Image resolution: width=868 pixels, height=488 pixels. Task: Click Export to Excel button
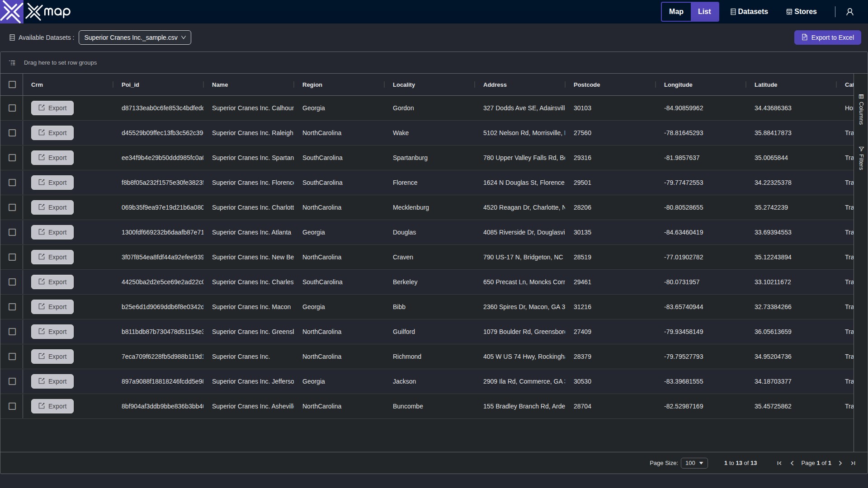[827, 38]
